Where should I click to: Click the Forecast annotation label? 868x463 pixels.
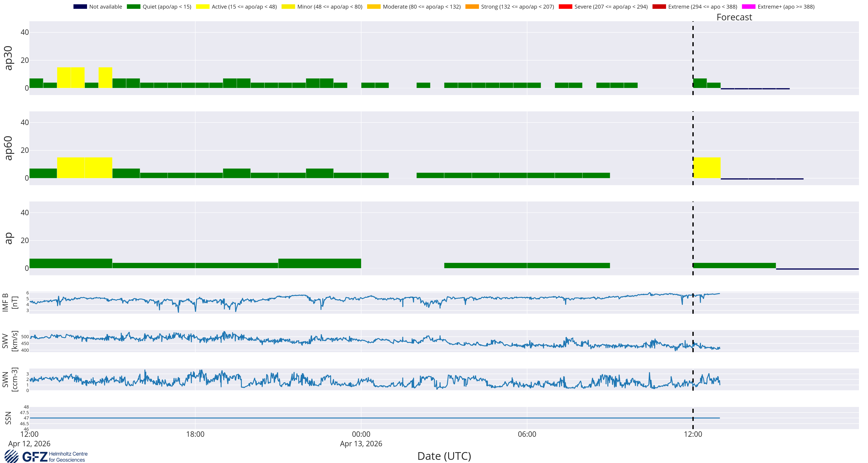734,17
